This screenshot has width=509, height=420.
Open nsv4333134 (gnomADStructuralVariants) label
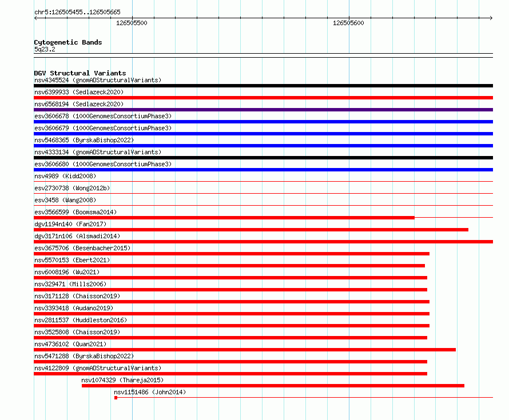98,152
